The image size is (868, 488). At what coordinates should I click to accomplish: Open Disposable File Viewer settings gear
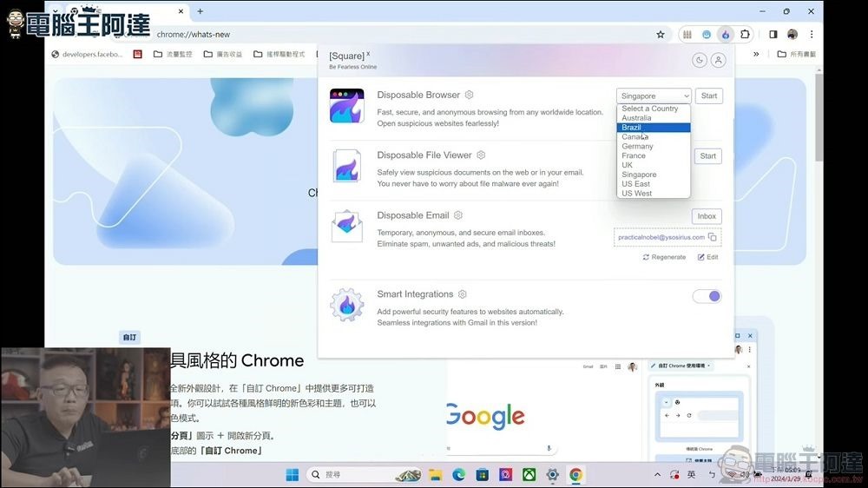(481, 155)
